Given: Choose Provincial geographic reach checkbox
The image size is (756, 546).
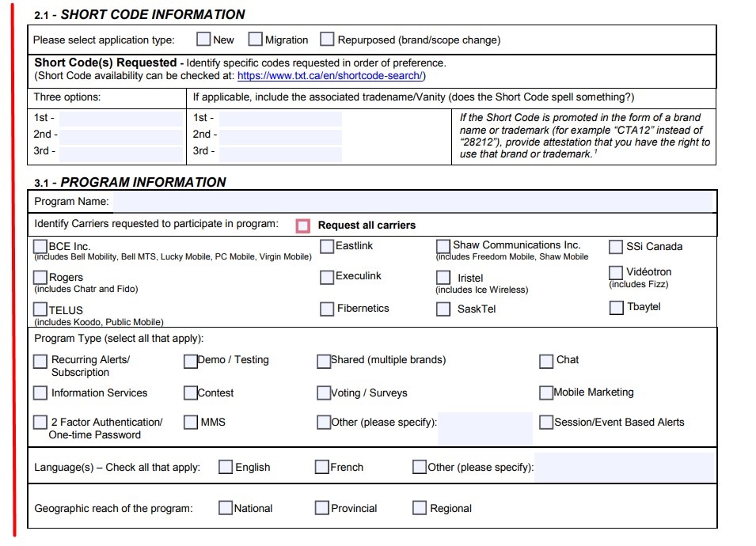Looking at the screenshot, I should click(321, 507).
